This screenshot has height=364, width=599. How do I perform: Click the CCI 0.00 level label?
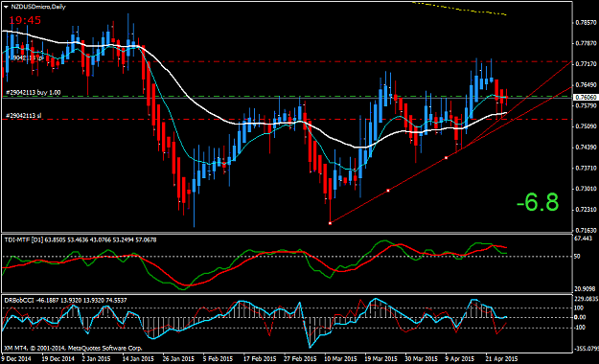pos(580,317)
